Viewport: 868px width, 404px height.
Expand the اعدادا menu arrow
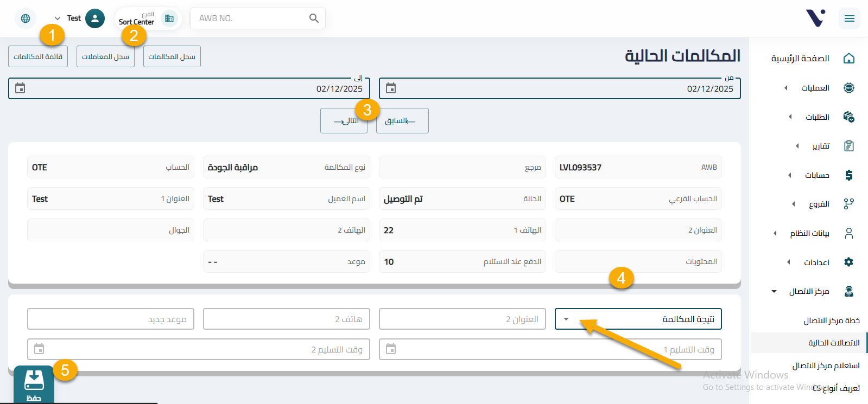(x=788, y=262)
